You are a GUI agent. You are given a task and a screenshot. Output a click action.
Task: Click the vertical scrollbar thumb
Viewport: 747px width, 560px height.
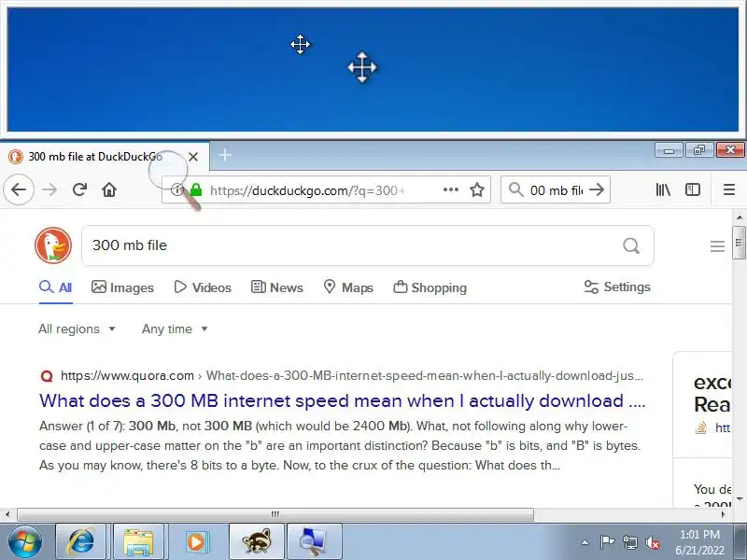[739, 243]
